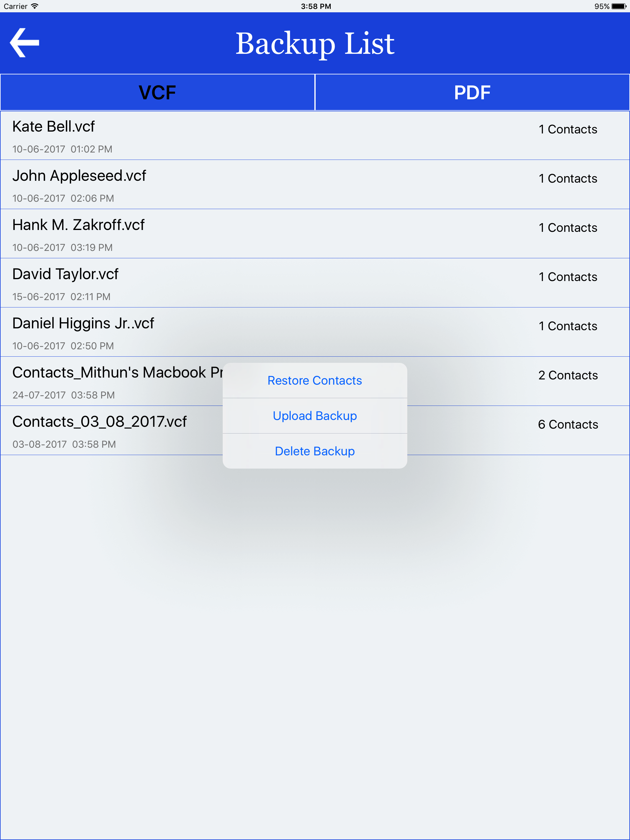
Task: Switch to the VCF tab
Action: (x=157, y=92)
